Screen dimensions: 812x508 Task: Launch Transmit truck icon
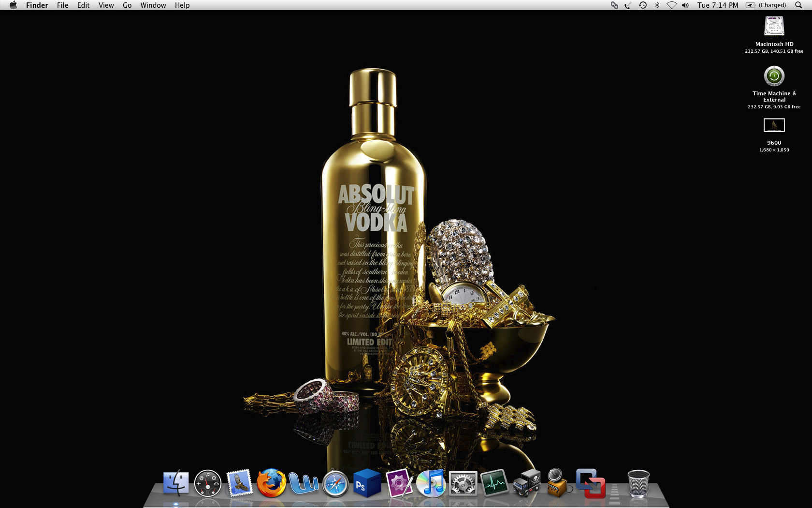tap(527, 483)
